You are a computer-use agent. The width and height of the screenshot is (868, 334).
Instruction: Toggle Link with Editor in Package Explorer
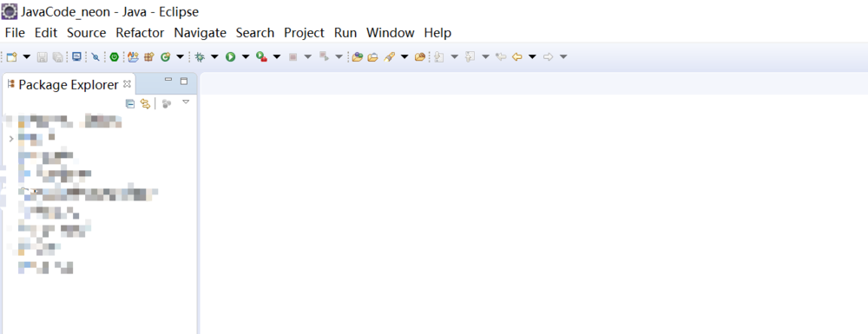pyautogui.click(x=145, y=103)
